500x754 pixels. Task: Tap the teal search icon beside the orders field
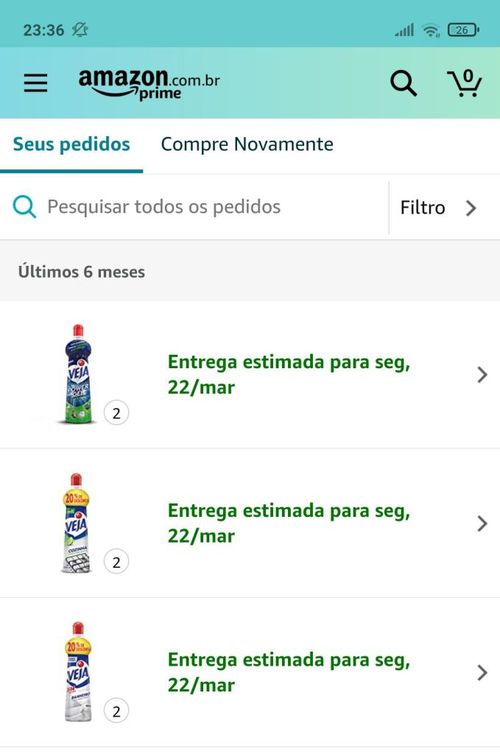24,207
